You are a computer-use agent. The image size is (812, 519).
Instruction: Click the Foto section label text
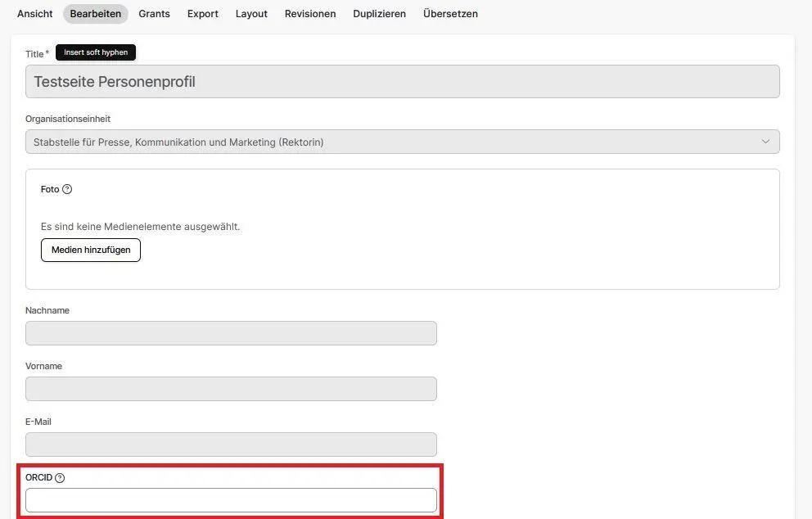tap(50, 189)
